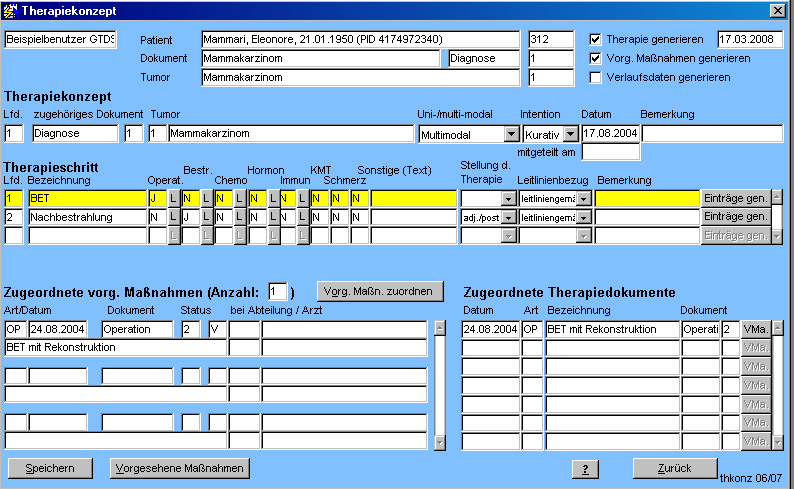794x489 pixels.
Task: Enable the Verlaufsdaten generieren checkbox
Action: 596,76
